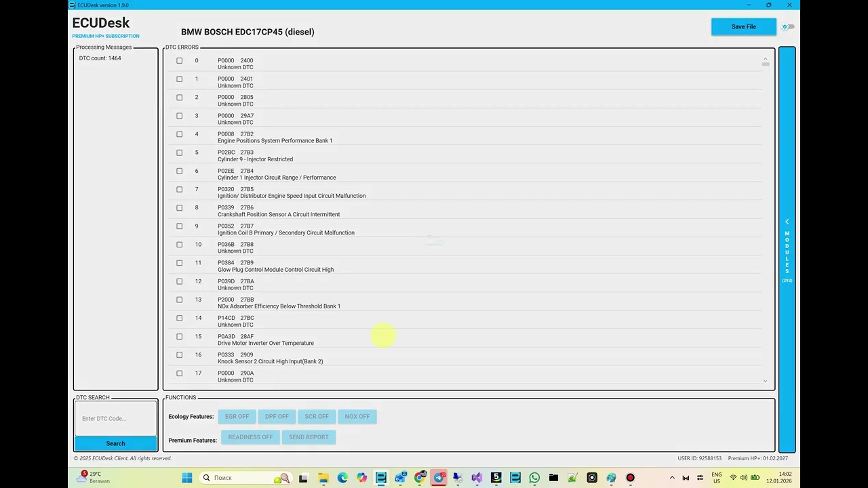
Task: Open Visual Studio from the taskbar
Action: [x=477, y=478]
